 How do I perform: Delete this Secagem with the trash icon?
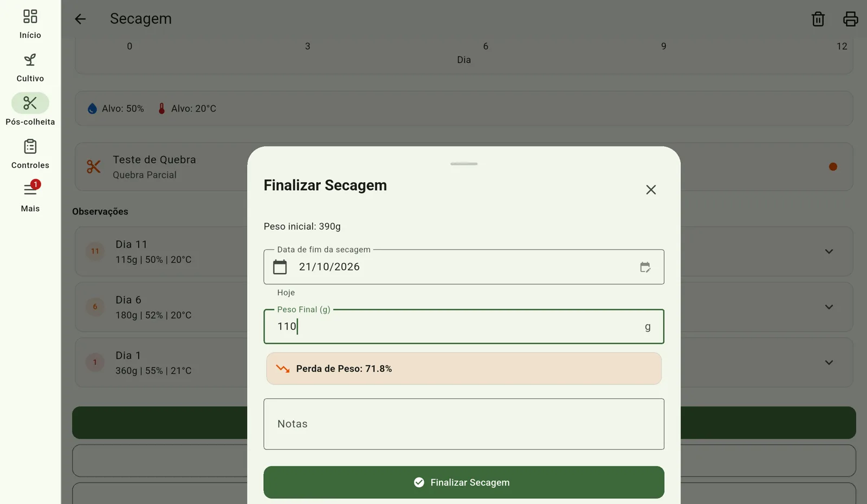point(818,19)
